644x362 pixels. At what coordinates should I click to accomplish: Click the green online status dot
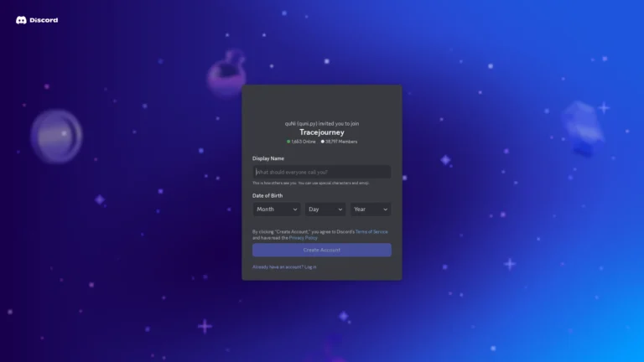tap(288, 142)
